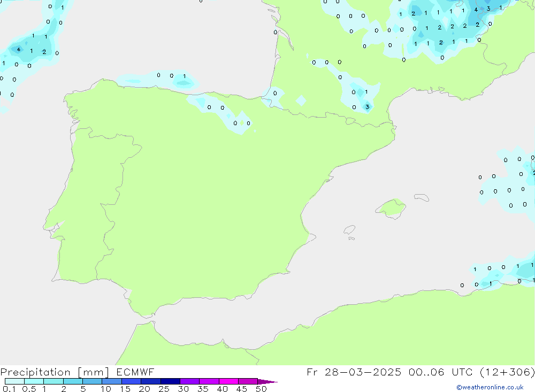Image resolution: width=535 pixels, height=392 pixels.
Task: Select the 30–35 mm violet legend swatch
Action: pos(190,381)
